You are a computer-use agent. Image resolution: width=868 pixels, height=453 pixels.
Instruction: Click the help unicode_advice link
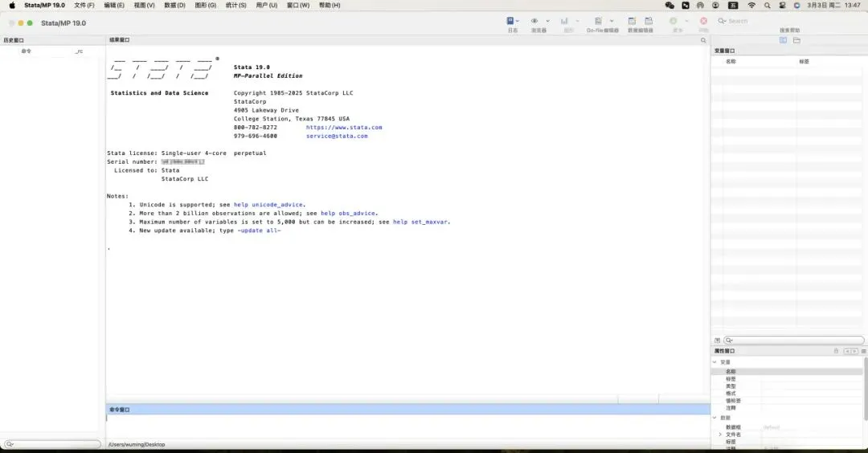point(269,205)
